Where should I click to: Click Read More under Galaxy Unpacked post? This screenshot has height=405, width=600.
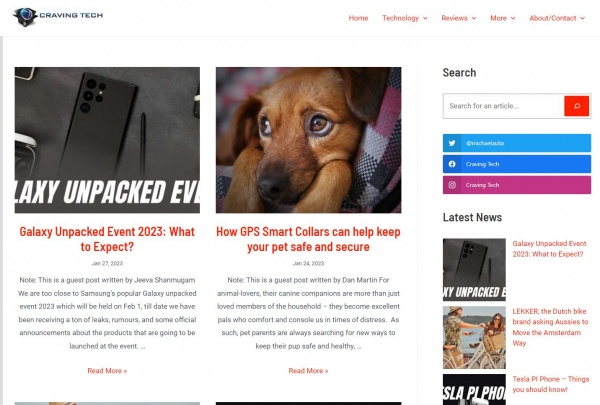coord(107,371)
